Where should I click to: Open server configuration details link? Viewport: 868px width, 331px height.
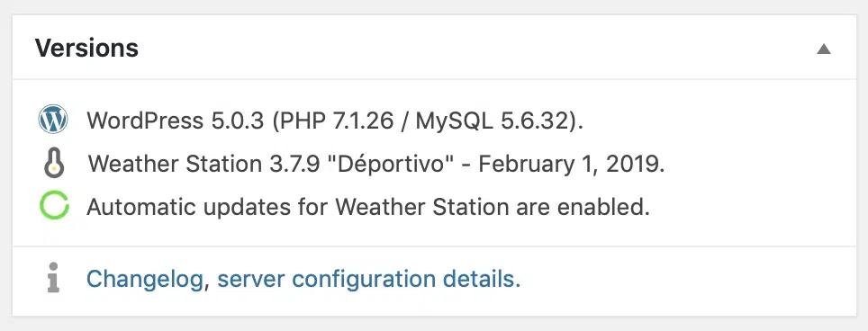[368, 279]
